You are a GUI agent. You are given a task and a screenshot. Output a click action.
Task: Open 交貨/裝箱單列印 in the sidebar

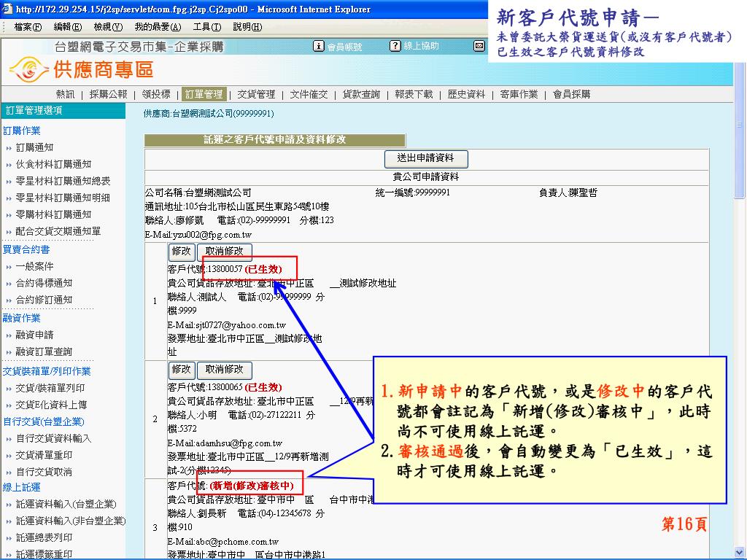point(50,388)
